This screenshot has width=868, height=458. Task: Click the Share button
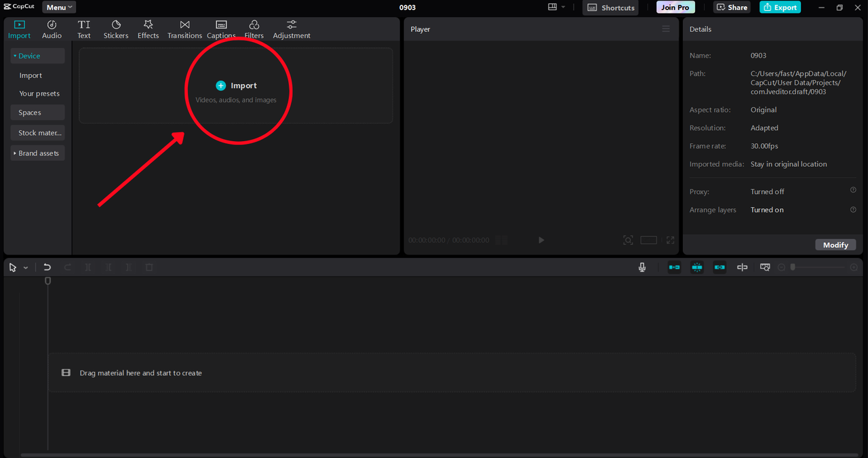point(732,7)
